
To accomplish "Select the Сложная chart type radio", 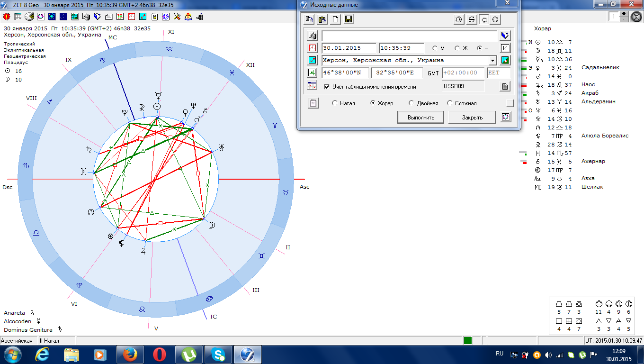I will click(462, 103).
